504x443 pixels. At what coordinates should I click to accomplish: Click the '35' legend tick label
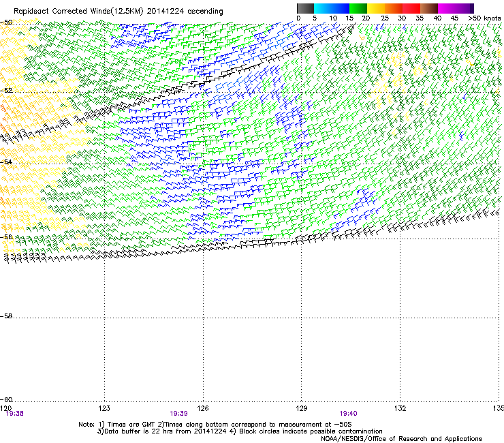click(x=420, y=18)
